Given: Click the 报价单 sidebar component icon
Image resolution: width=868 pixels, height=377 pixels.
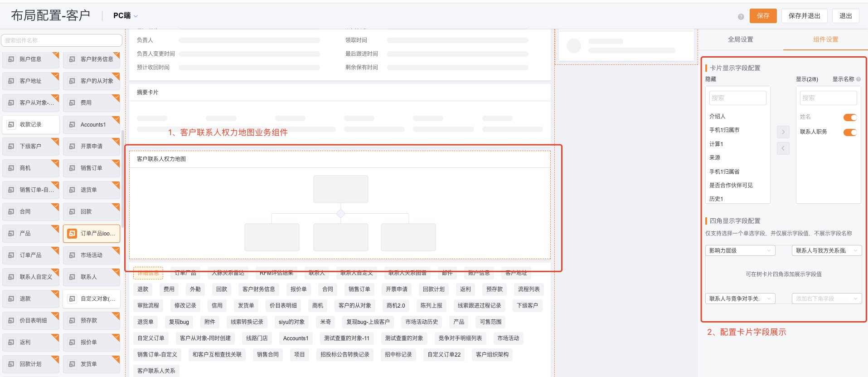Looking at the screenshot, I should click(x=72, y=343).
